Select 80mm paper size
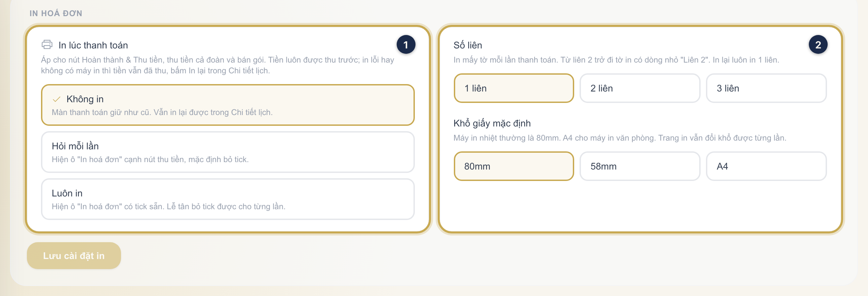 pos(514,166)
